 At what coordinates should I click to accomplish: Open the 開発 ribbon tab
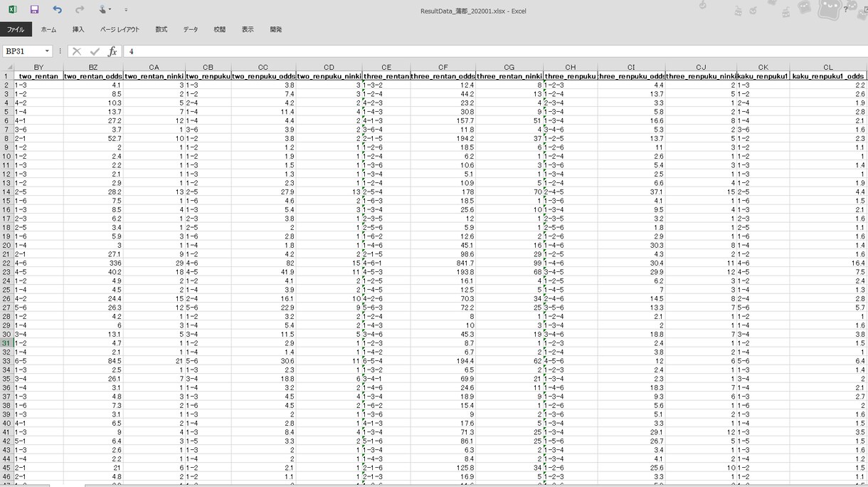pyautogui.click(x=276, y=30)
